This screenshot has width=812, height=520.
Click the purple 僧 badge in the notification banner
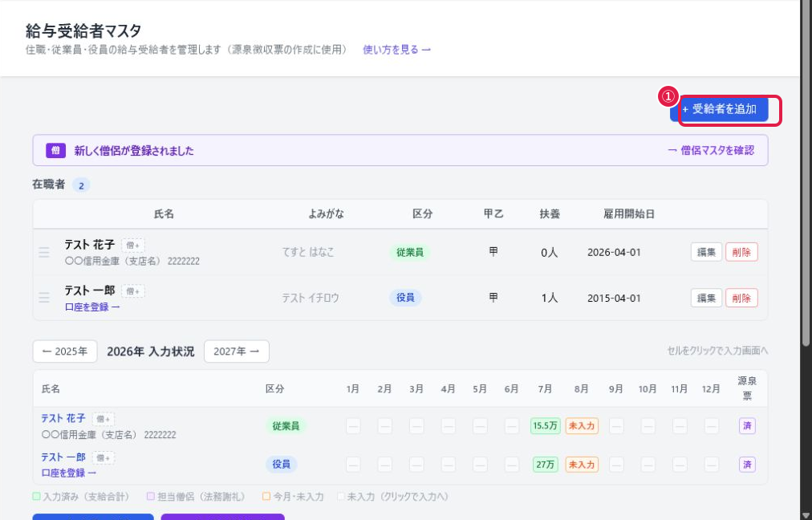point(56,150)
